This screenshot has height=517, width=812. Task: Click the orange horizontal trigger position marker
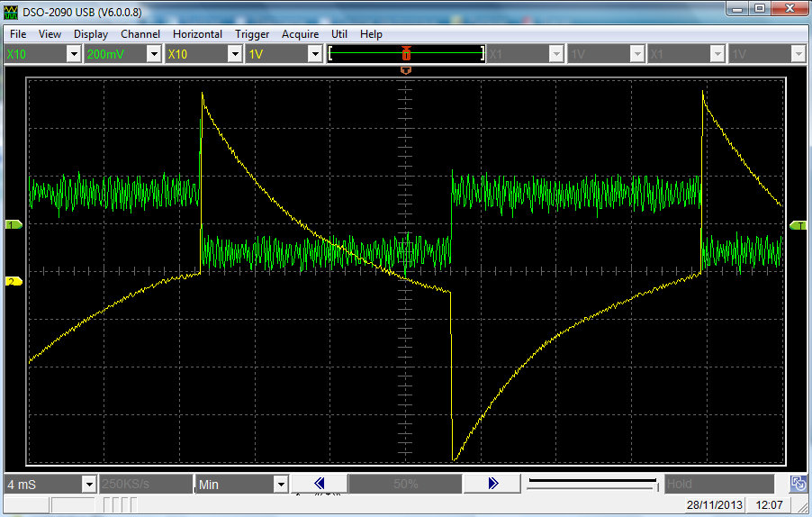pos(406,69)
